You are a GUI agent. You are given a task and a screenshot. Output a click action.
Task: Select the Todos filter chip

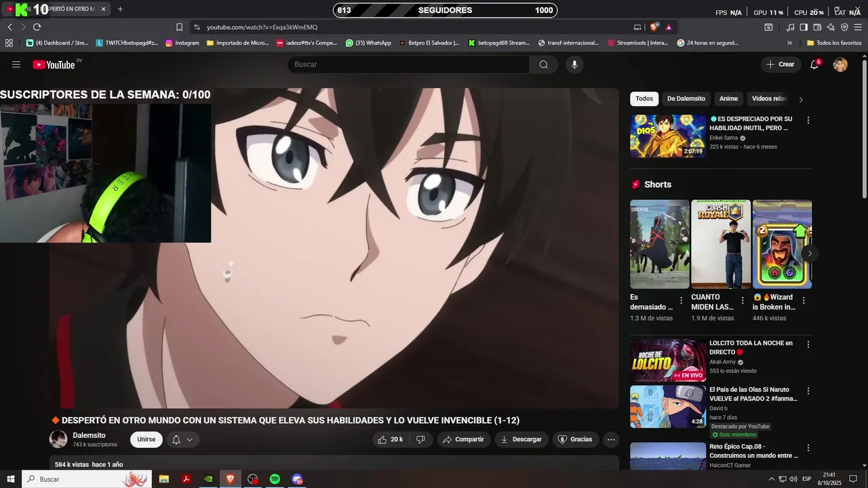point(644,99)
